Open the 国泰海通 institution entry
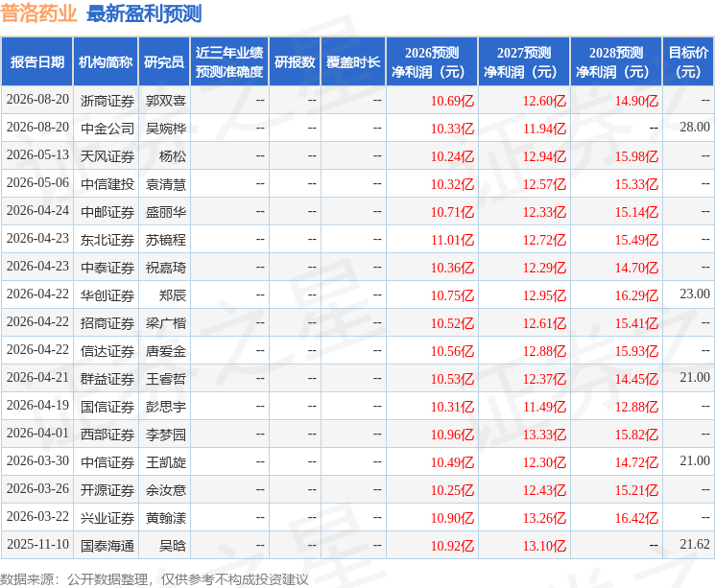 pos(107,546)
